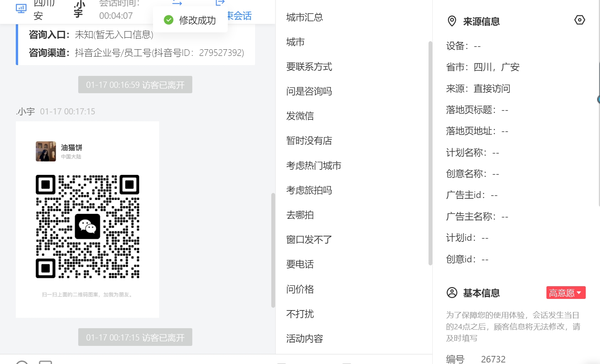Select quick reply 发微信
Screen dimensions: 600x364
pos(300,116)
